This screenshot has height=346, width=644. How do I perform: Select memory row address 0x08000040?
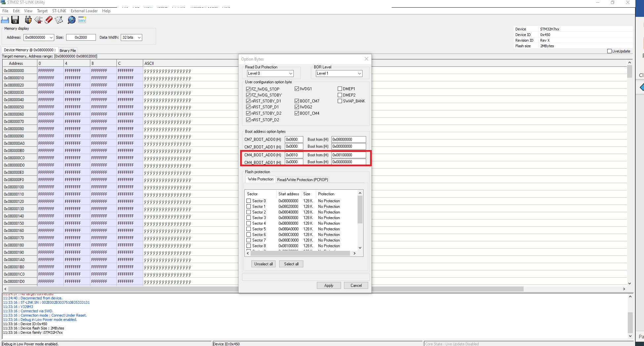[x=14, y=100]
